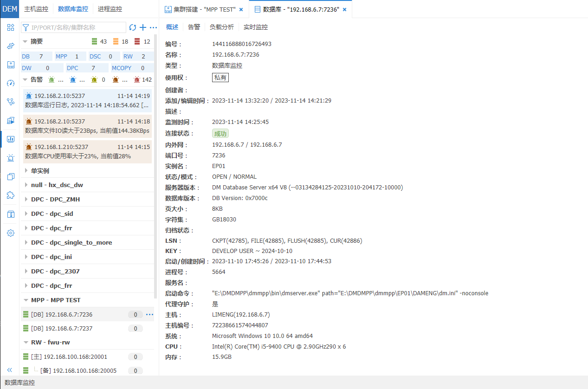The width and height of the screenshot is (588, 389).
Task: Click the 私有 permission badge
Action: tap(220, 77)
